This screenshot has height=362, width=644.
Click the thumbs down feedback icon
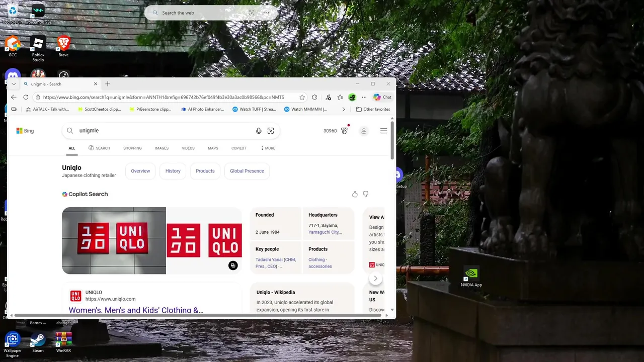click(x=366, y=194)
